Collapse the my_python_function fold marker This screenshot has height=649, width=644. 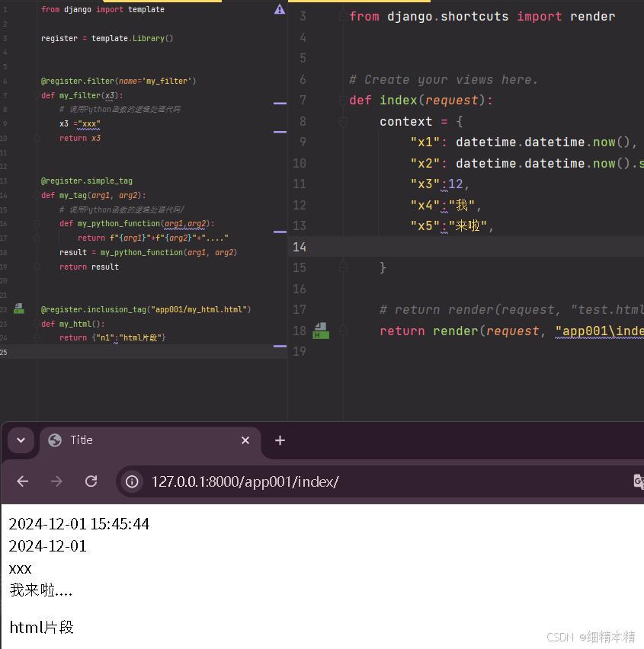click(37, 223)
